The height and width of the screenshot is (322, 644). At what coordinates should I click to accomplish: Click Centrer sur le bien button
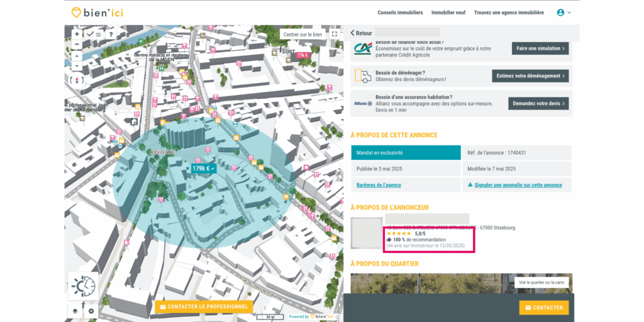point(303,35)
